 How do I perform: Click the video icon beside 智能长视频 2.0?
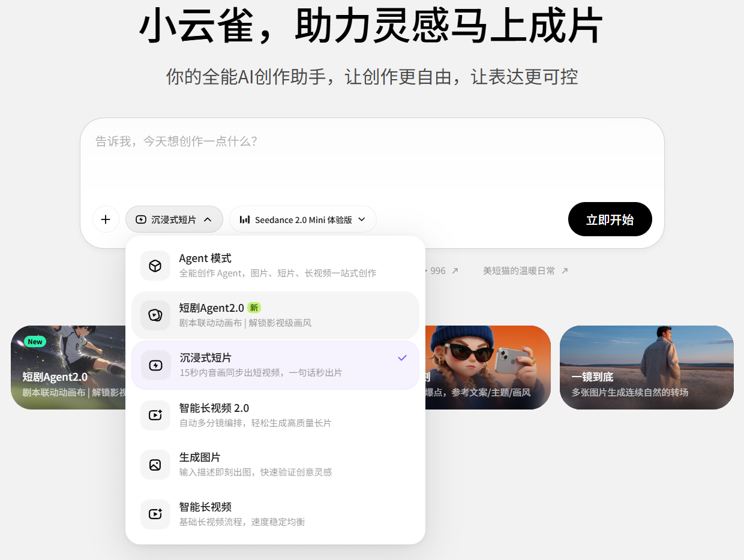click(155, 415)
